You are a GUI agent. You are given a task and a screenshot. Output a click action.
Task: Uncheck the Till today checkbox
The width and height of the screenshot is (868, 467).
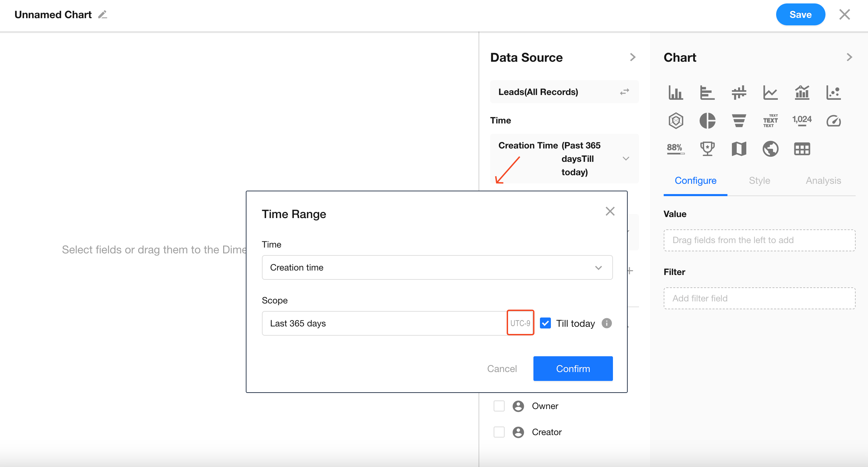[545, 323]
